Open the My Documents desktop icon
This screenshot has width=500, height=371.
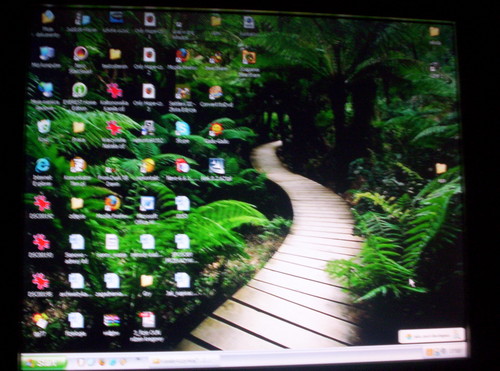click(x=48, y=17)
